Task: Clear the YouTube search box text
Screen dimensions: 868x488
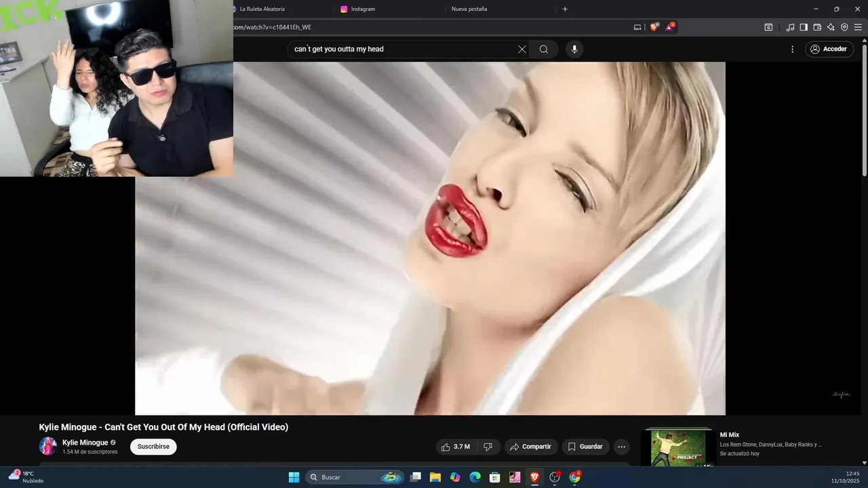Action: [522, 49]
